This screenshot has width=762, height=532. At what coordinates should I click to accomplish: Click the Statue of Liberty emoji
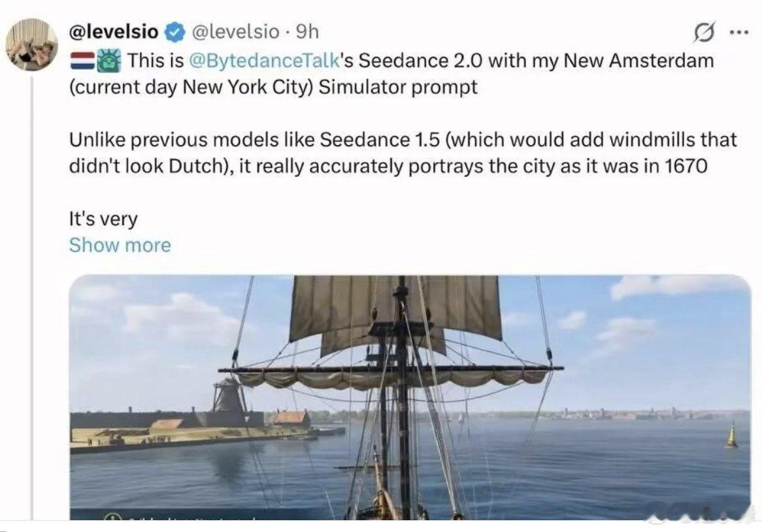[x=107, y=61]
